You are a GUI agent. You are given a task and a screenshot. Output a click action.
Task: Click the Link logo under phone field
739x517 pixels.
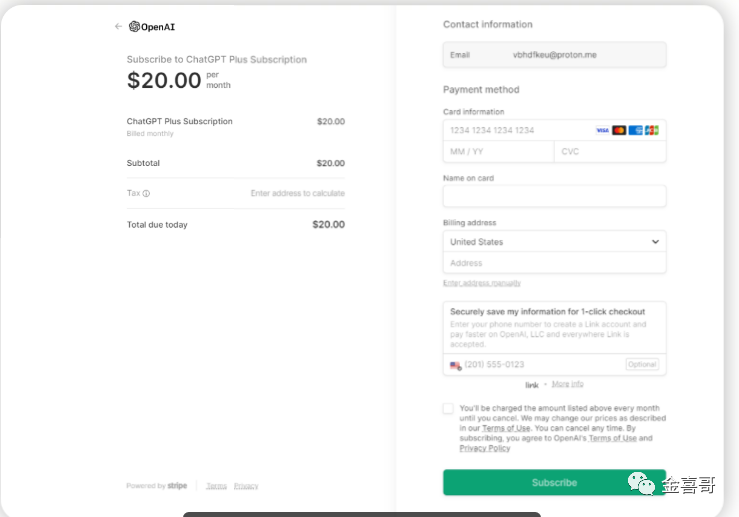point(532,385)
